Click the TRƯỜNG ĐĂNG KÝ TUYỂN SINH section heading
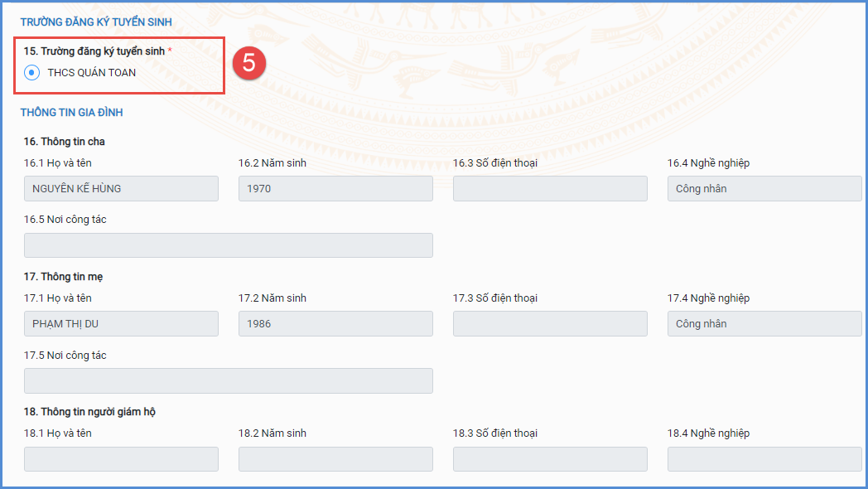868x489 pixels. [96, 22]
